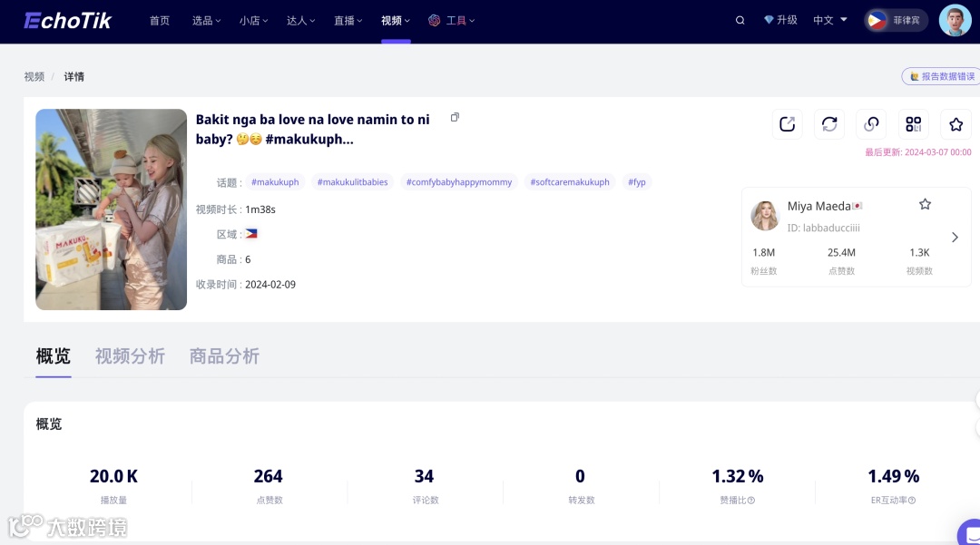The image size is (980, 545).
Task: Click the 1.49 % ER engagement value
Action: [894, 476]
